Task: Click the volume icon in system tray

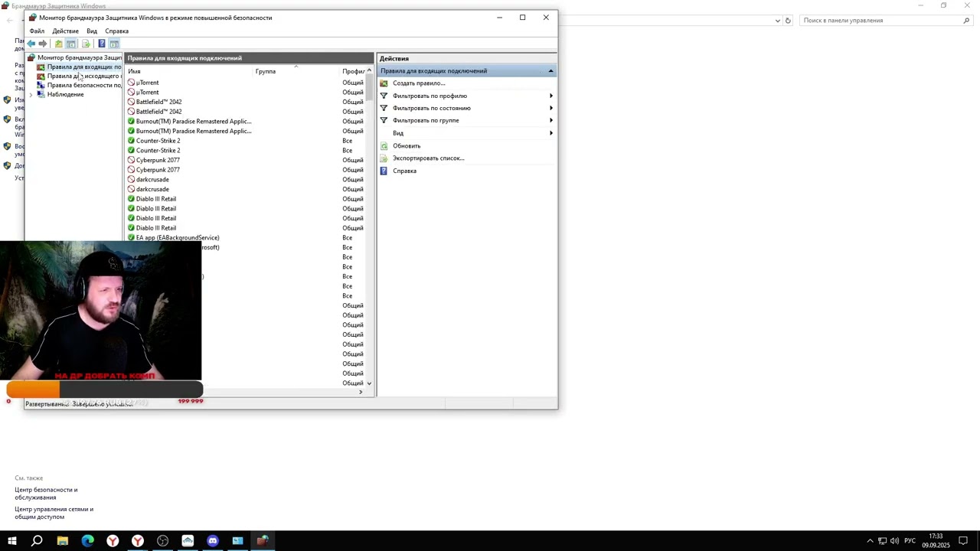Action: 895,541
